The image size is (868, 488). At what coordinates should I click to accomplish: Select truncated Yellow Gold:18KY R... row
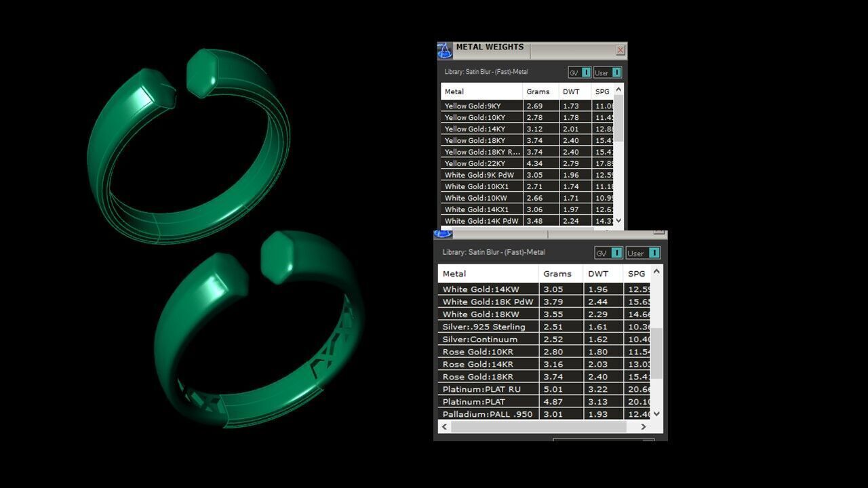527,152
